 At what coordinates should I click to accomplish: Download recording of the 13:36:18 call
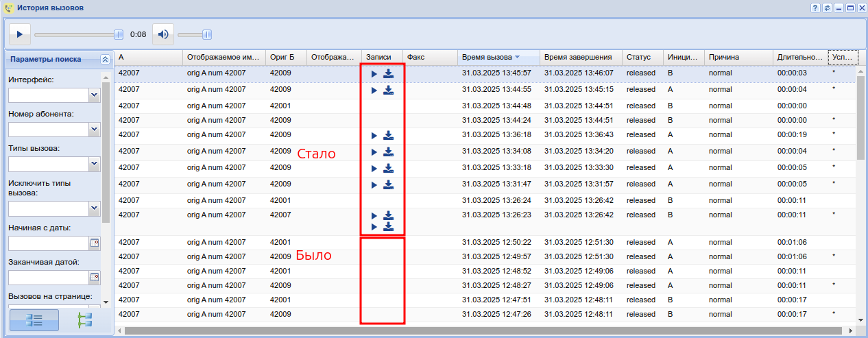tap(388, 135)
